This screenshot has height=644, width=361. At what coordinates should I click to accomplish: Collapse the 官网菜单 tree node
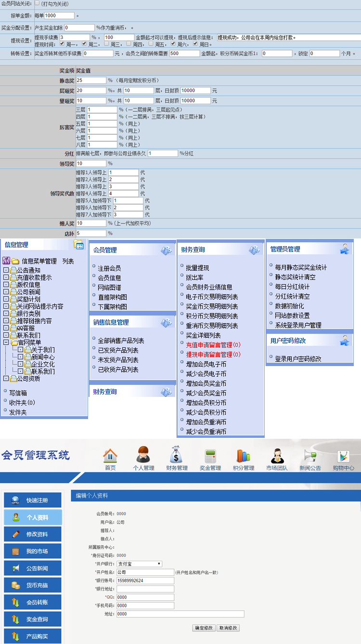(x=6, y=342)
